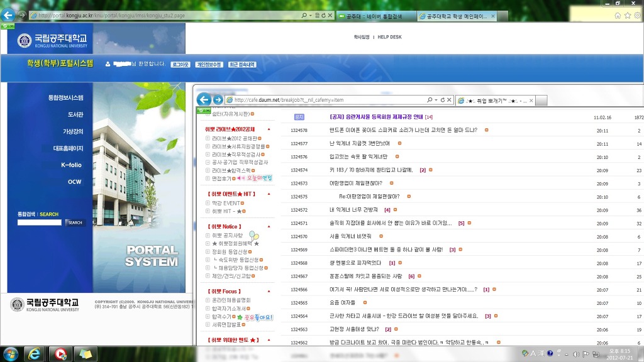This screenshot has width=644, height=362.
Task: Open 대표홈페이지 in the portal sidebar
Action: (68, 148)
